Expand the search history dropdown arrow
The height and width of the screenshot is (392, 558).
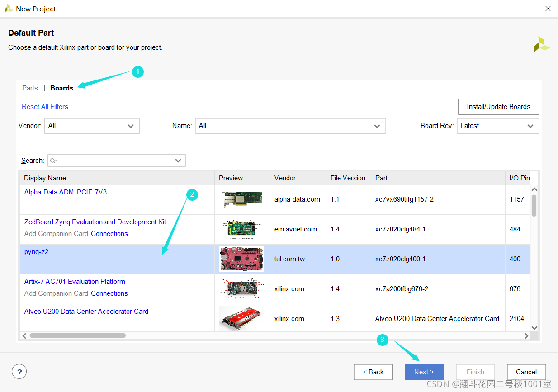178,161
